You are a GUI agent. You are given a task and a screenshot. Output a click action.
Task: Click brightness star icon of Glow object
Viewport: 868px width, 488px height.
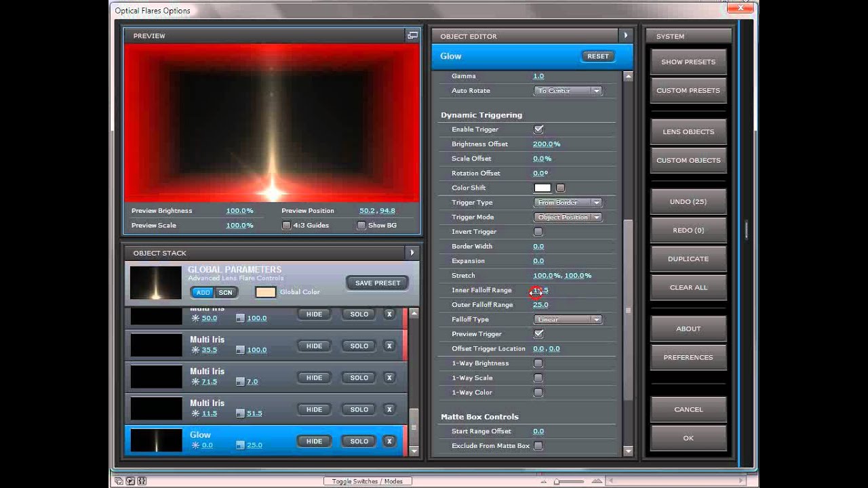click(x=195, y=445)
